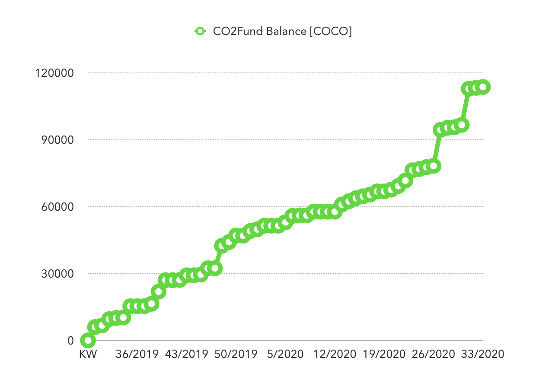Click the CO2Fund Balance [COCO] legend label
The image size is (536, 392).
(282, 32)
